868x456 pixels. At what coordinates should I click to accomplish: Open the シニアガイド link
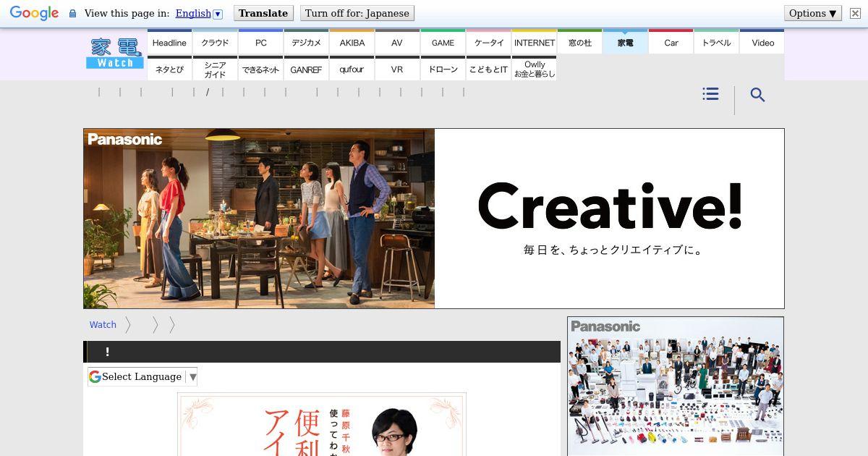215,69
